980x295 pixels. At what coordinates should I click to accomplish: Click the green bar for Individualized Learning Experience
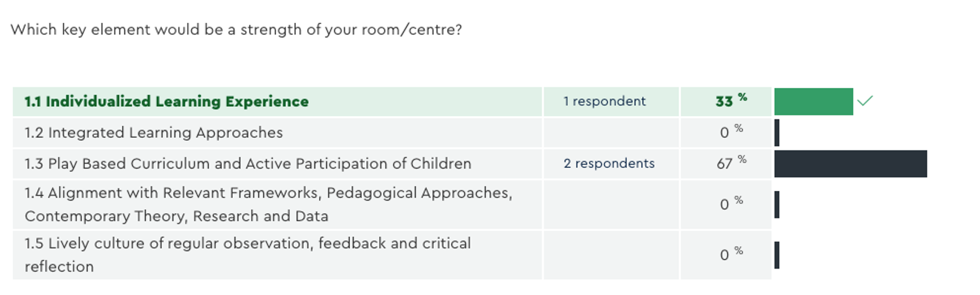tap(813, 101)
